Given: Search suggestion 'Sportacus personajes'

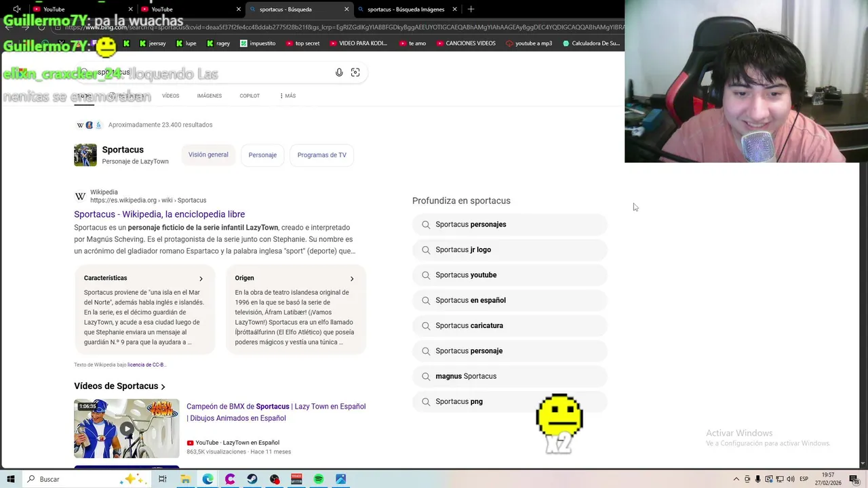Looking at the screenshot, I should coord(509,224).
